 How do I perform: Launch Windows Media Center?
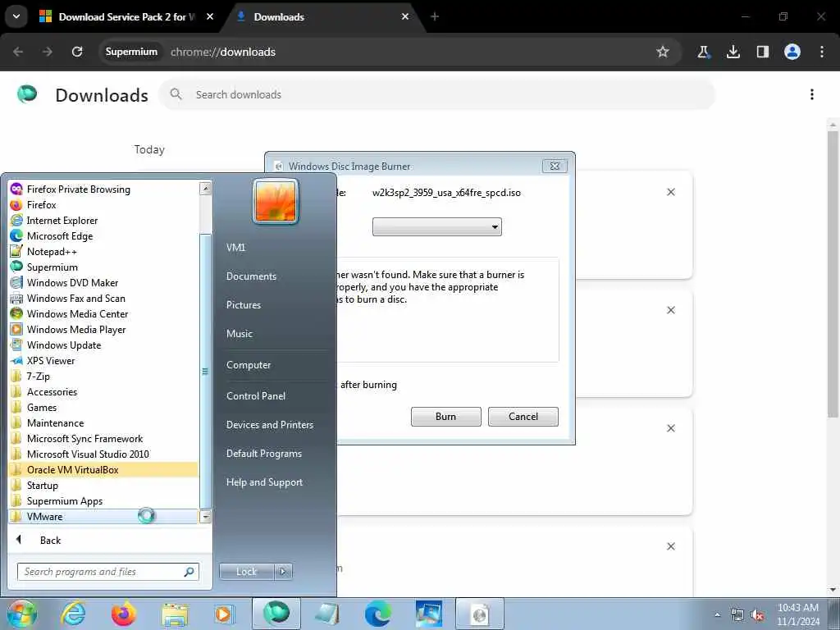point(103,313)
